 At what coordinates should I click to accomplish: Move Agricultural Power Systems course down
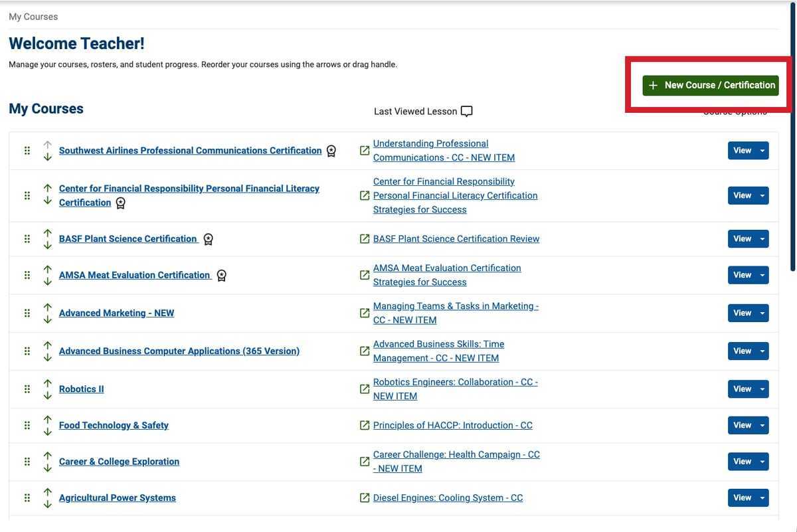tap(47, 504)
